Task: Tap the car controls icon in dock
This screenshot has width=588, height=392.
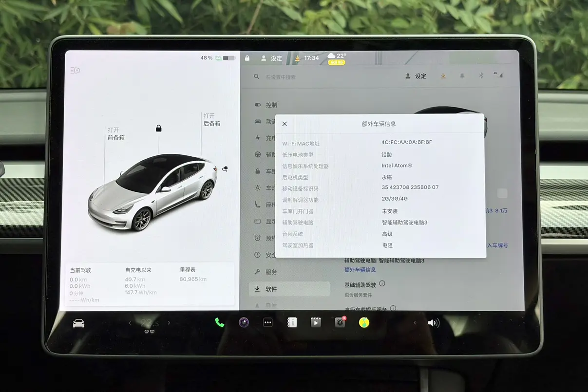Action: click(78, 323)
